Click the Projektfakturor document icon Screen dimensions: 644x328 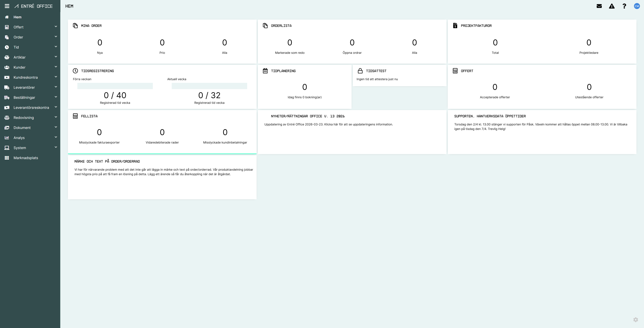(455, 25)
